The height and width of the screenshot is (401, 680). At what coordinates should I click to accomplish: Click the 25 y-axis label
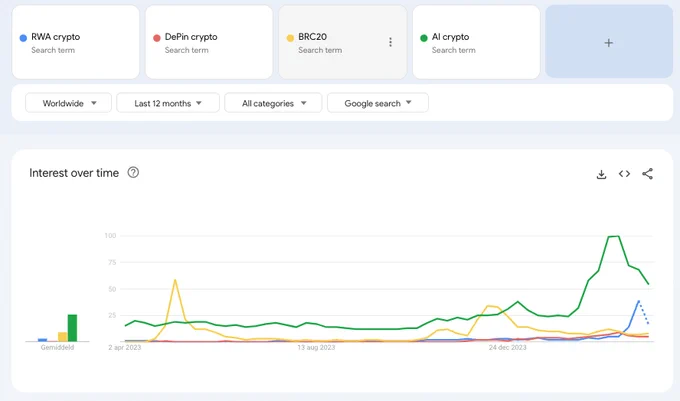coord(112,315)
